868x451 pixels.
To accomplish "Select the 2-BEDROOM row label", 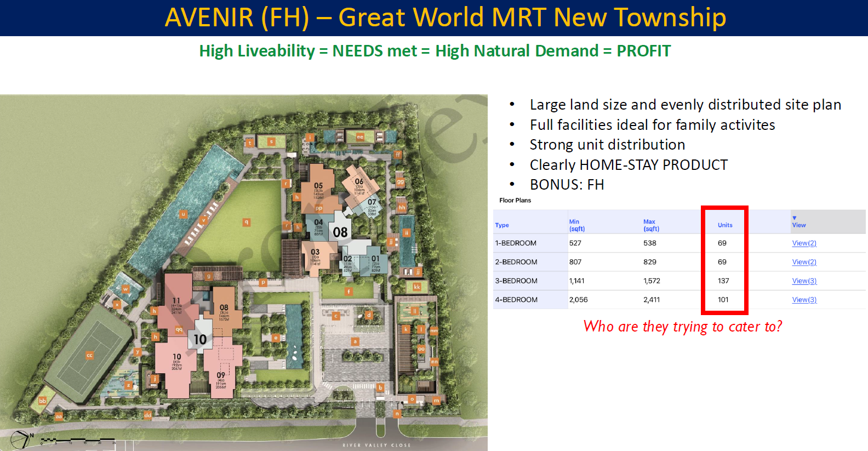I will [x=516, y=262].
